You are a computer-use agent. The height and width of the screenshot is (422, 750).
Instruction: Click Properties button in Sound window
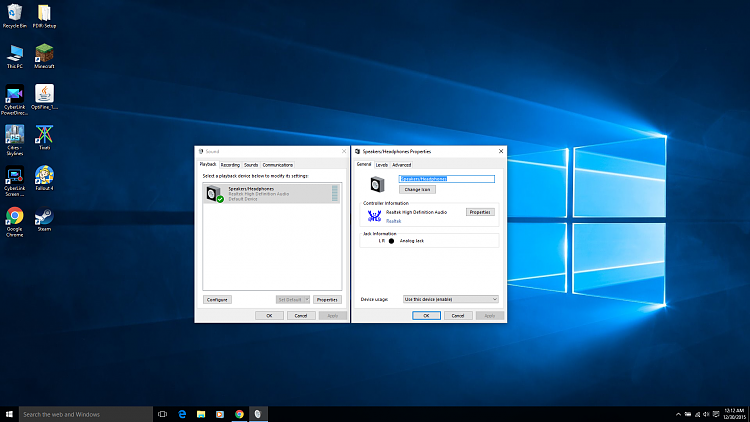tap(327, 300)
